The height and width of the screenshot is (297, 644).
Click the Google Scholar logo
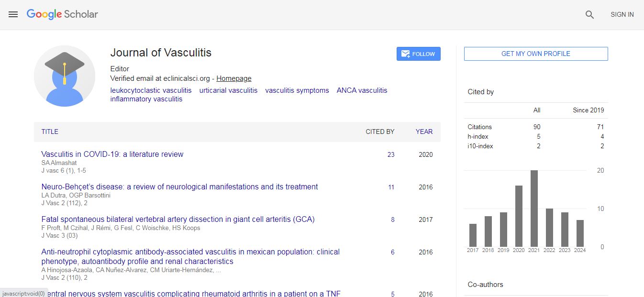pos(62,14)
